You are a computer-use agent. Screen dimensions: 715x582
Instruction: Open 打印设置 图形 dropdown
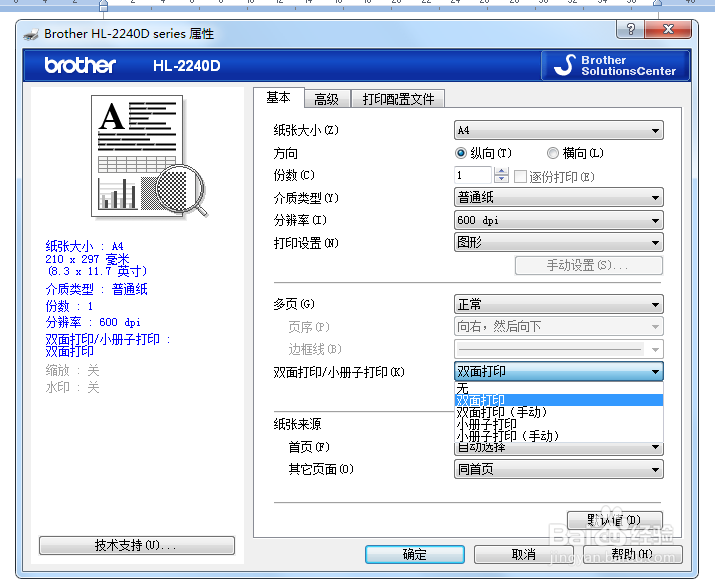[559, 242]
